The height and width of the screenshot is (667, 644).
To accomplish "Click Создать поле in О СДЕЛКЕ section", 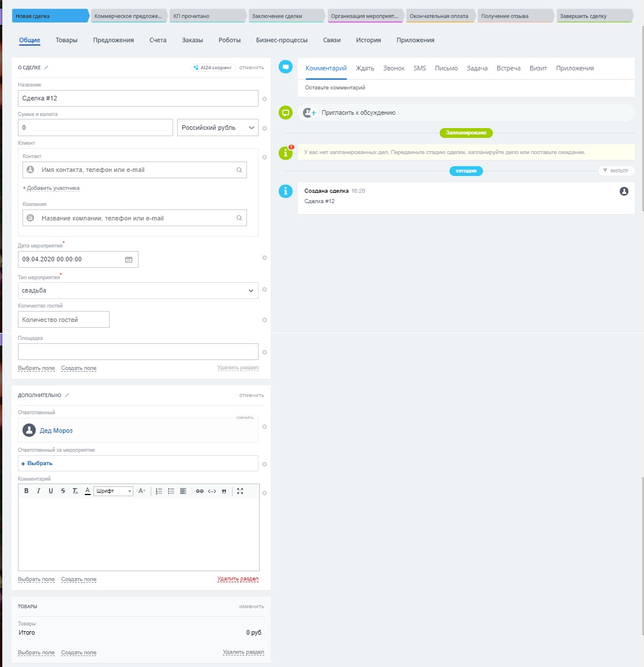I will (78, 368).
